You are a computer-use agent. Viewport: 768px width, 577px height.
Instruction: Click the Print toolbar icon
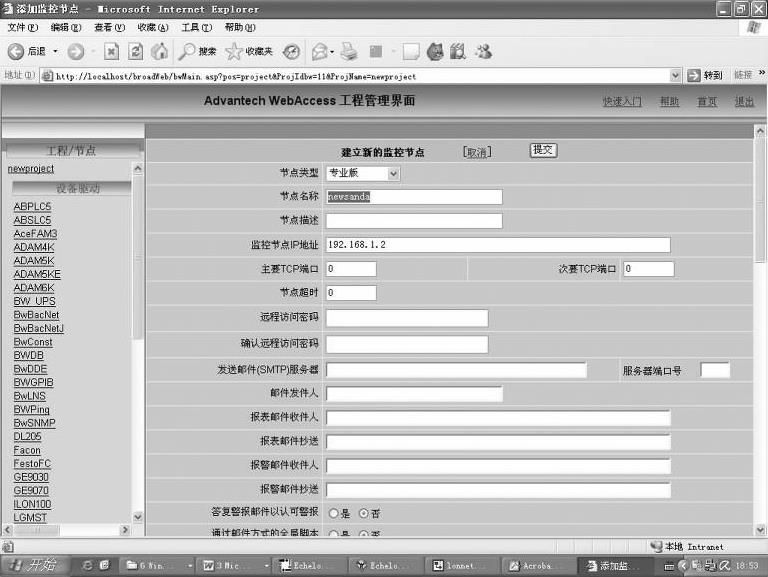coord(348,51)
